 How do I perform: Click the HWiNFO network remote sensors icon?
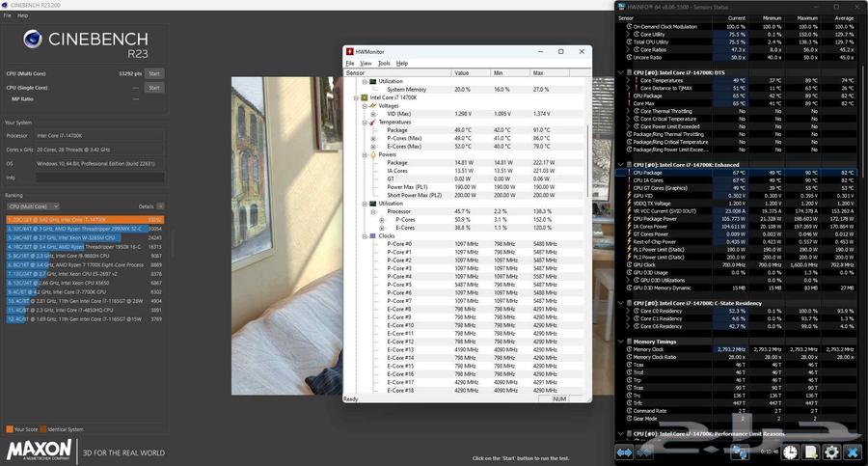click(740, 452)
